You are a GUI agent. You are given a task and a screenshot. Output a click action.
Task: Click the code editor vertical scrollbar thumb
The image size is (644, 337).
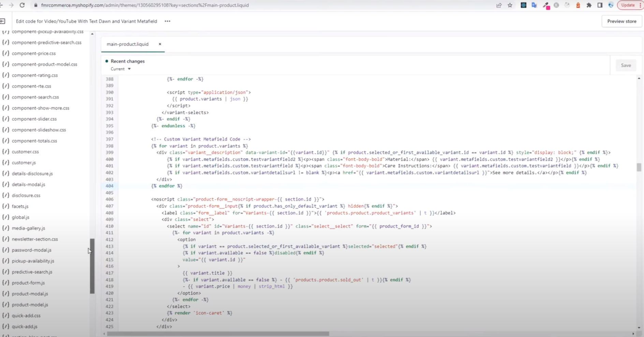pyautogui.click(x=639, y=167)
